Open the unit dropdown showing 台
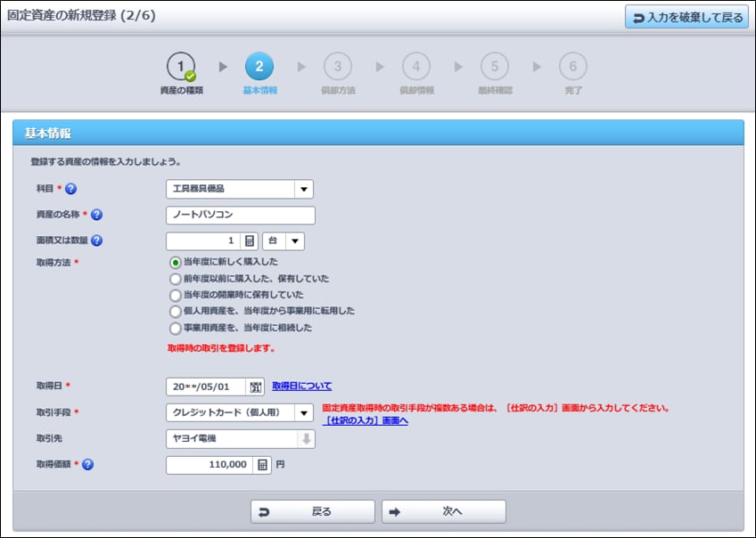The height and width of the screenshot is (538, 756). point(295,240)
